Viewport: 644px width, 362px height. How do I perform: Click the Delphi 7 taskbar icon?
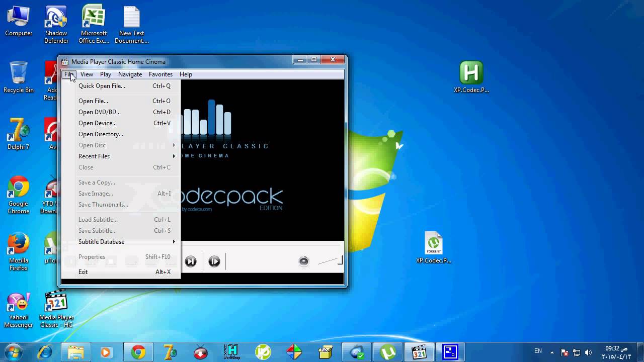tap(170, 352)
